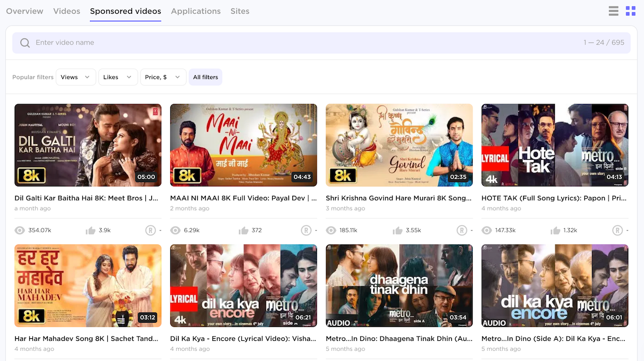The height and width of the screenshot is (361, 644).
Task: Open the Dhaagena Tinak Dhin video thumbnail
Action: pyautogui.click(x=399, y=286)
